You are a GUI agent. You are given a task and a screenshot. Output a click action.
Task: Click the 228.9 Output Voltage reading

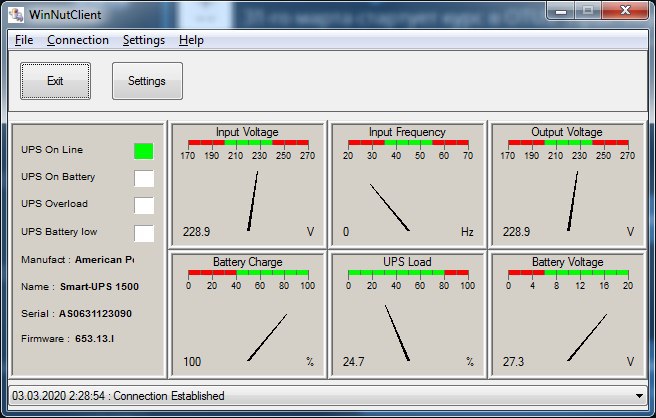click(516, 232)
